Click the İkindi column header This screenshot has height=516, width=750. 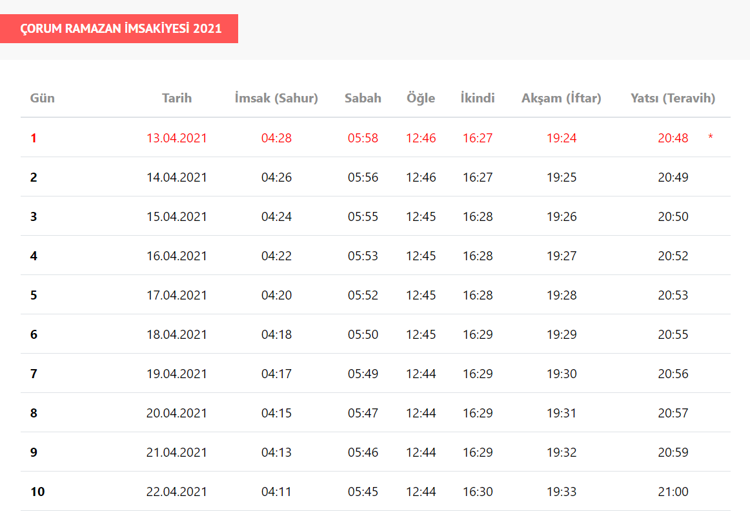pos(477,98)
